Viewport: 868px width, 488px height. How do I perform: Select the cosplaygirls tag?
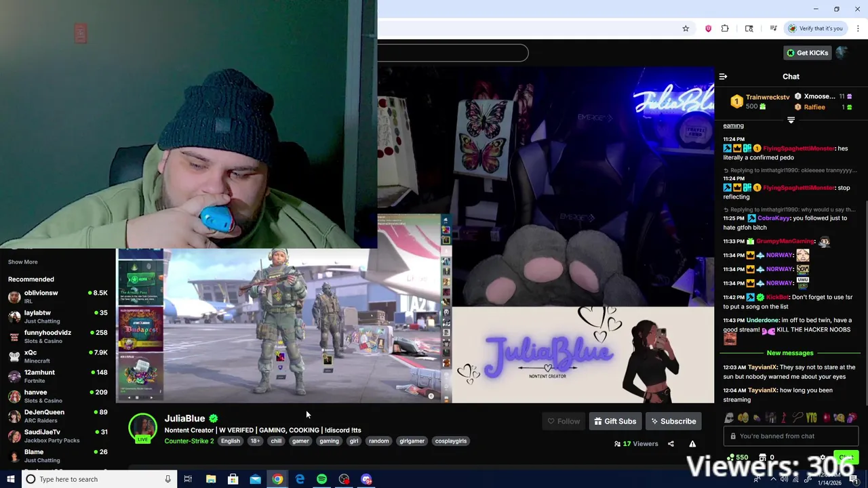point(451,441)
